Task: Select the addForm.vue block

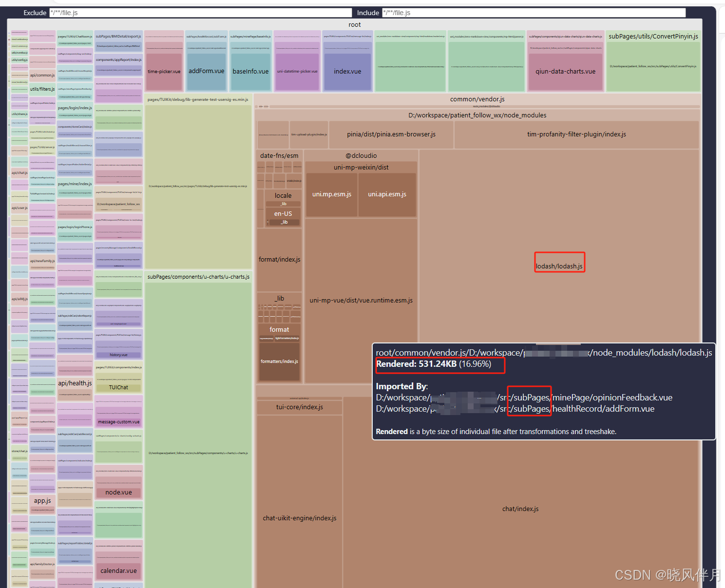Action: click(x=207, y=71)
